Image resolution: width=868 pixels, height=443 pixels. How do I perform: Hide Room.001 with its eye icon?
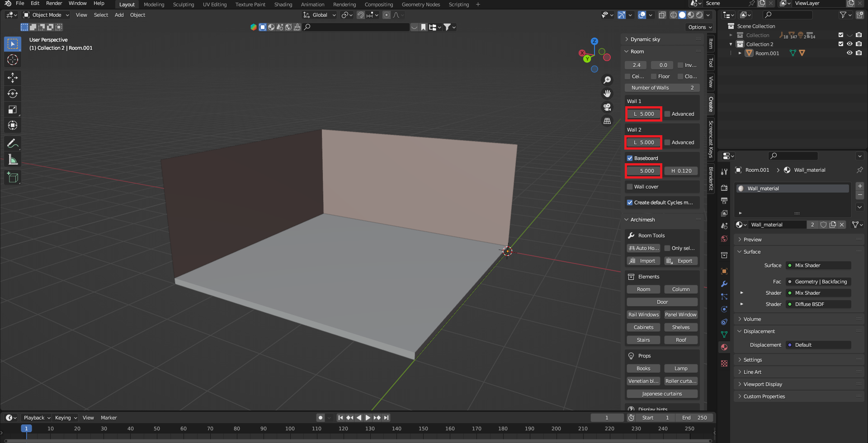(849, 53)
